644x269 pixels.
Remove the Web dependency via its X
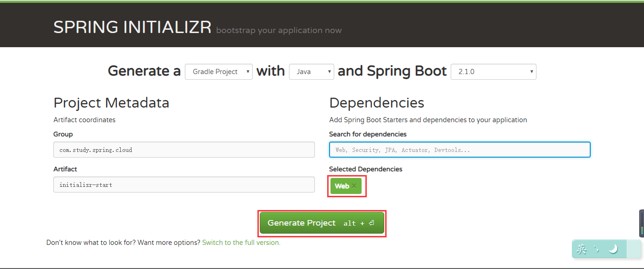point(354,186)
